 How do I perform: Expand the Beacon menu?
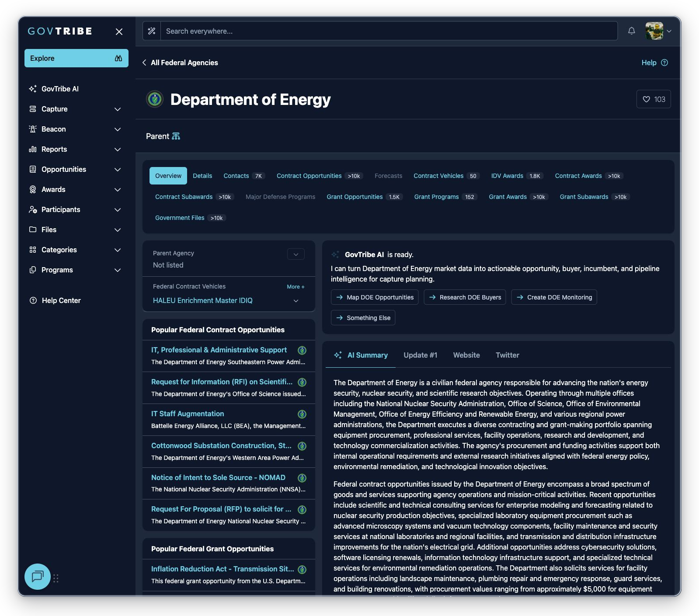(118, 129)
